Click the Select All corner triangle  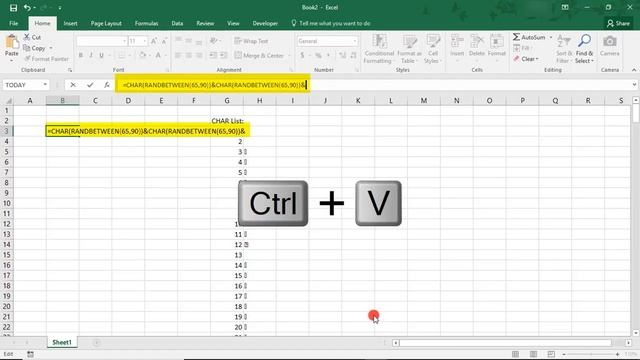(x=7, y=100)
